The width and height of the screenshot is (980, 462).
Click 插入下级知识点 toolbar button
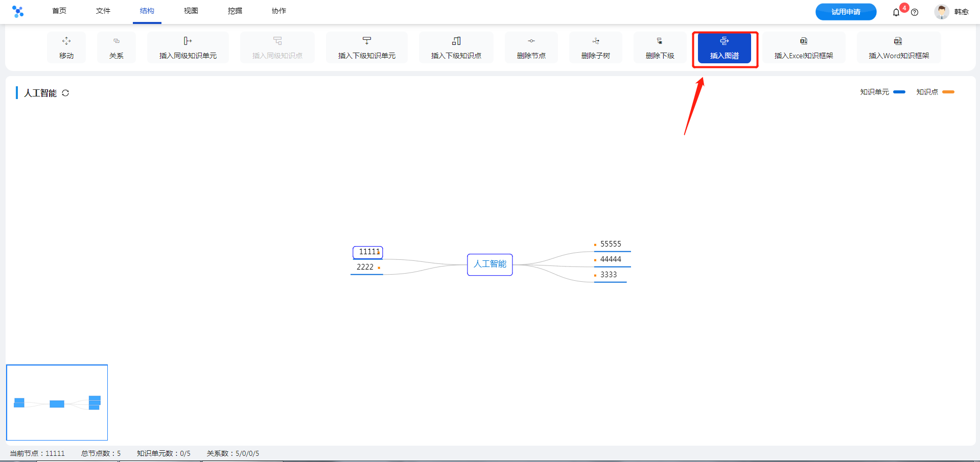456,47
